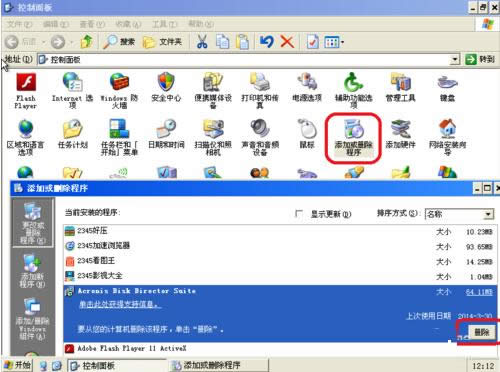Open Windows 防火墙 icon
Image resolution: width=500 pixels, height=372 pixels.
pos(119,91)
